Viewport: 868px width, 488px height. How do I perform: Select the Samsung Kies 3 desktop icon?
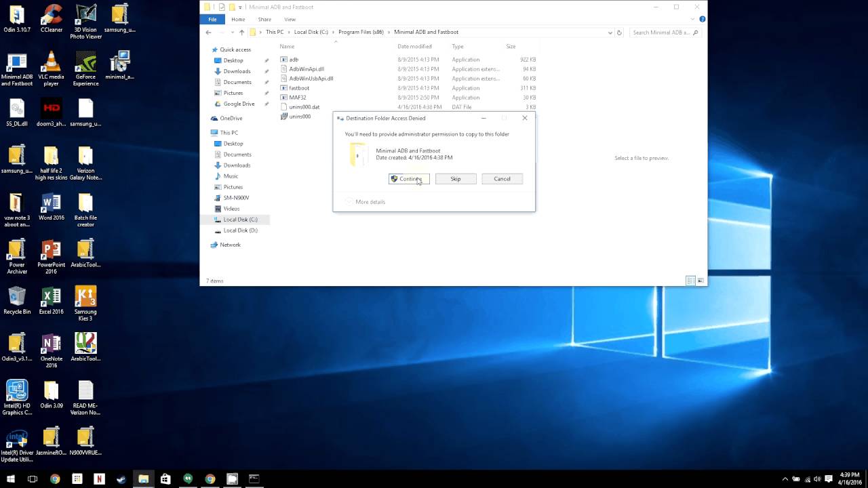coord(85,304)
